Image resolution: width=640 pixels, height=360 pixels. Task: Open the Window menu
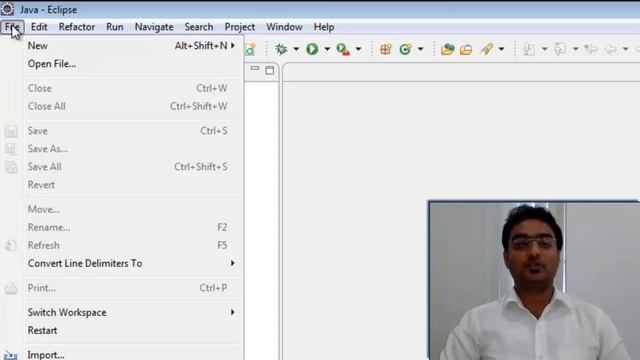pos(284,27)
